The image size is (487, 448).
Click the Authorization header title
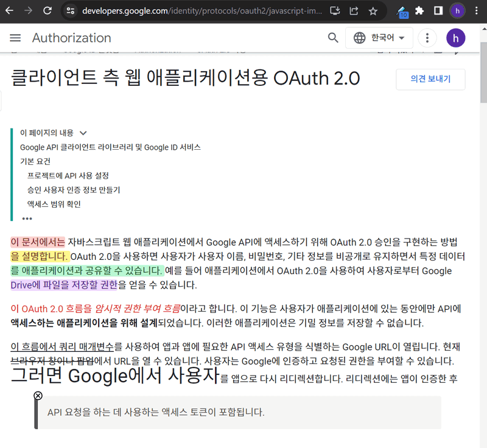(71, 38)
